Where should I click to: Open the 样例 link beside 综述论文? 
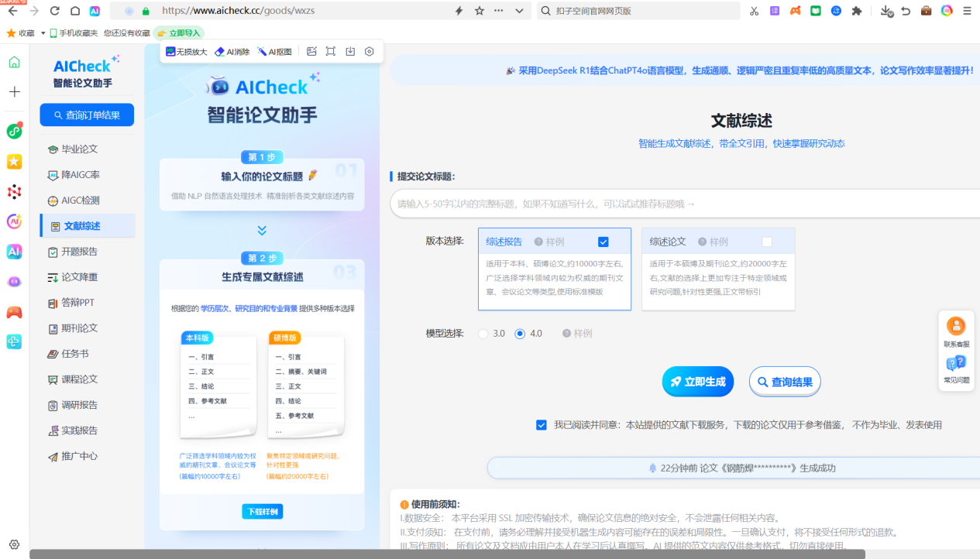click(x=713, y=242)
